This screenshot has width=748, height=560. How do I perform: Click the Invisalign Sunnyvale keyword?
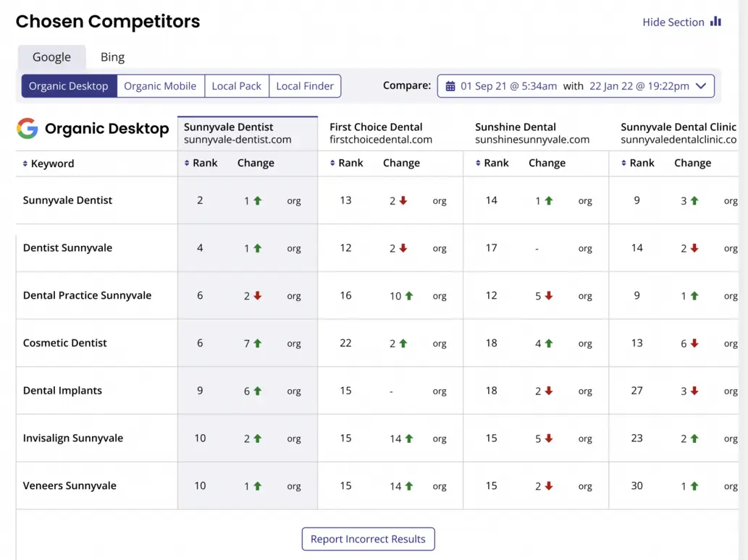click(73, 438)
